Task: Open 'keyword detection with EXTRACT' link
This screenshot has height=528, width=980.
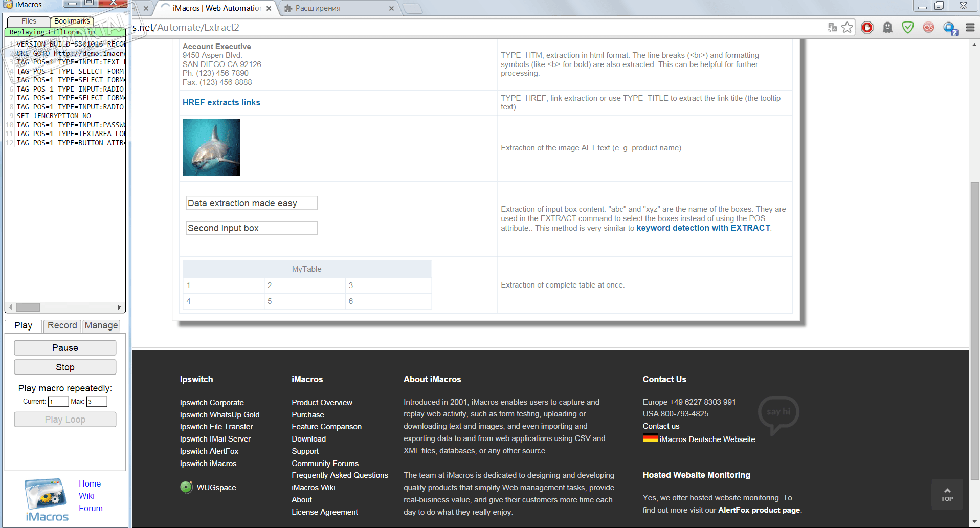Action: click(703, 228)
